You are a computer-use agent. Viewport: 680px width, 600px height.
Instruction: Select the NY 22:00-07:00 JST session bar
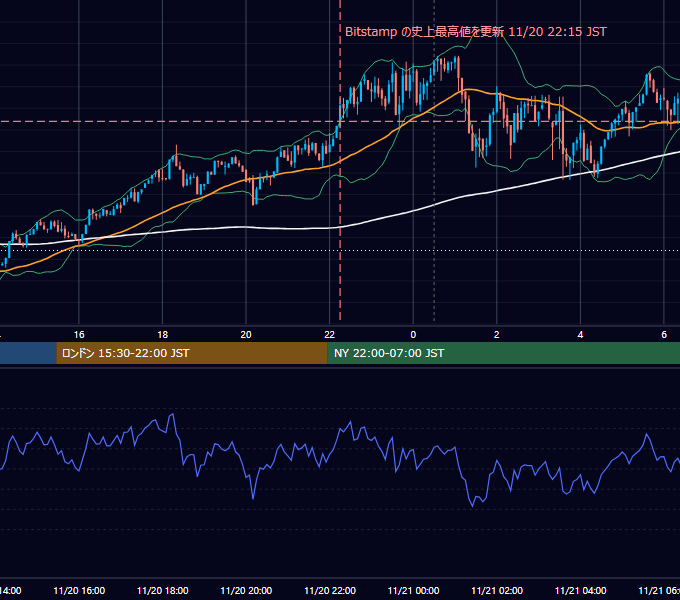tap(503, 353)
